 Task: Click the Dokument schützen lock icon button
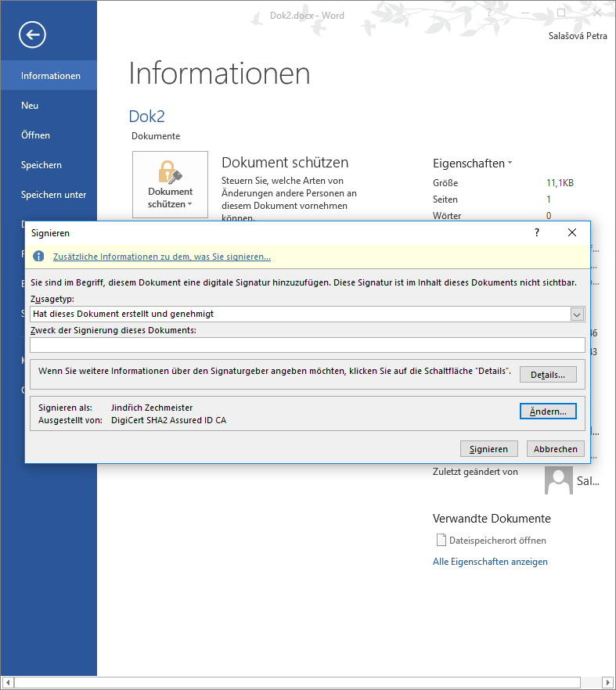[x=170, y=185]
